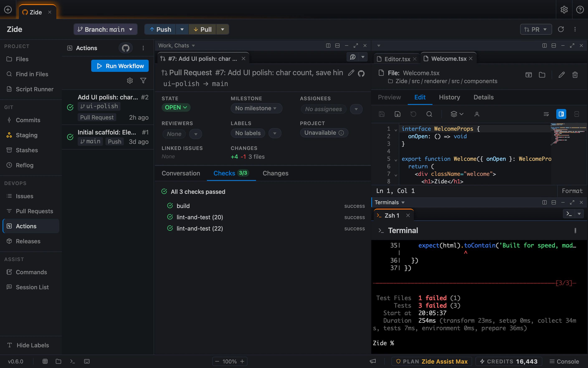The width and height of the screenshot is (588, 368).
Task: Open the PR dropdown in top bar
Action: point(536,29)
